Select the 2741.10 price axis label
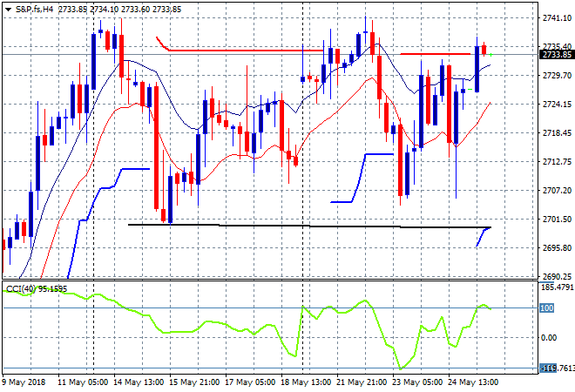 (557, 18)
